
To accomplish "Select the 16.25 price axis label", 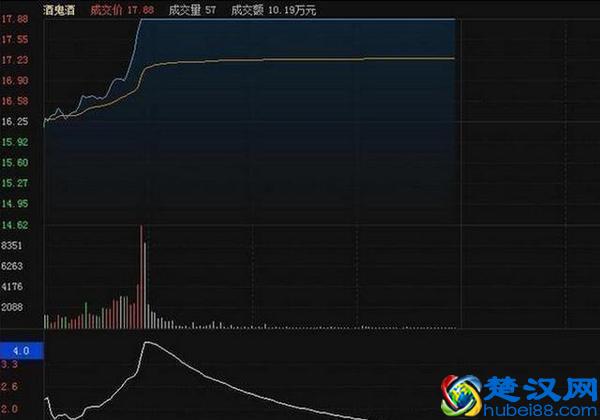I will [x=15, y=122].
